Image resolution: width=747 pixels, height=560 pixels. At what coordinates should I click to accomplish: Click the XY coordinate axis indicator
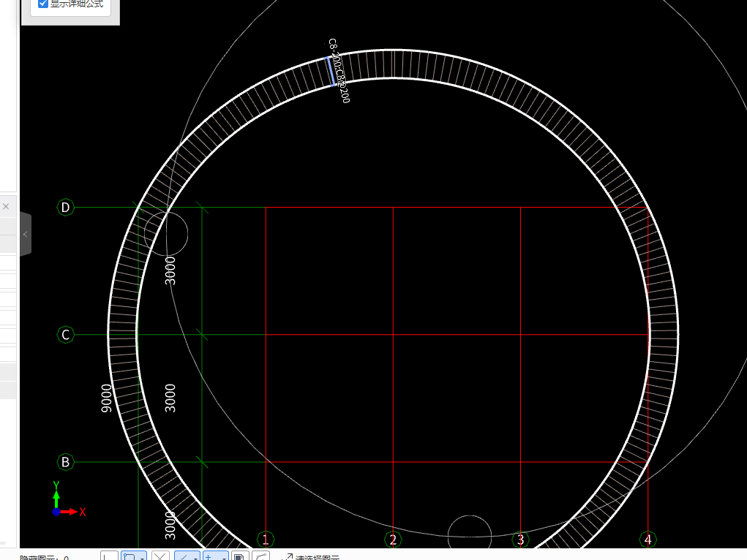click(69, 499)
